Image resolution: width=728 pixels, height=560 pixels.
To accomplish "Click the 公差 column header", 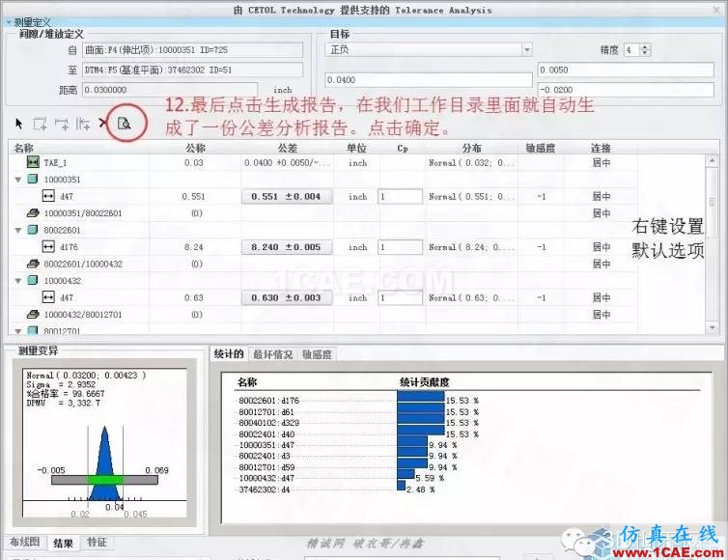I will click(288, 148).
